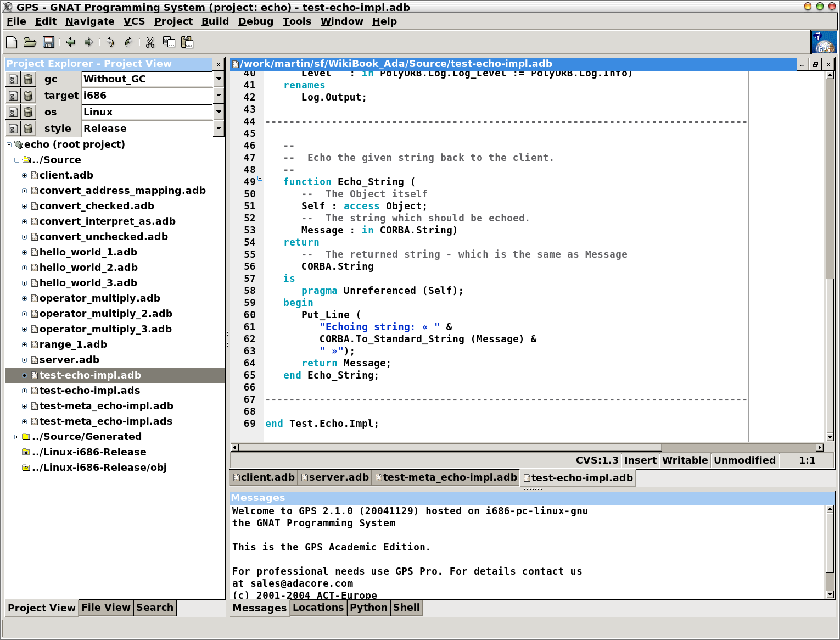
Task: Save file using the floppy disk icon
Action: click(48, 42)
